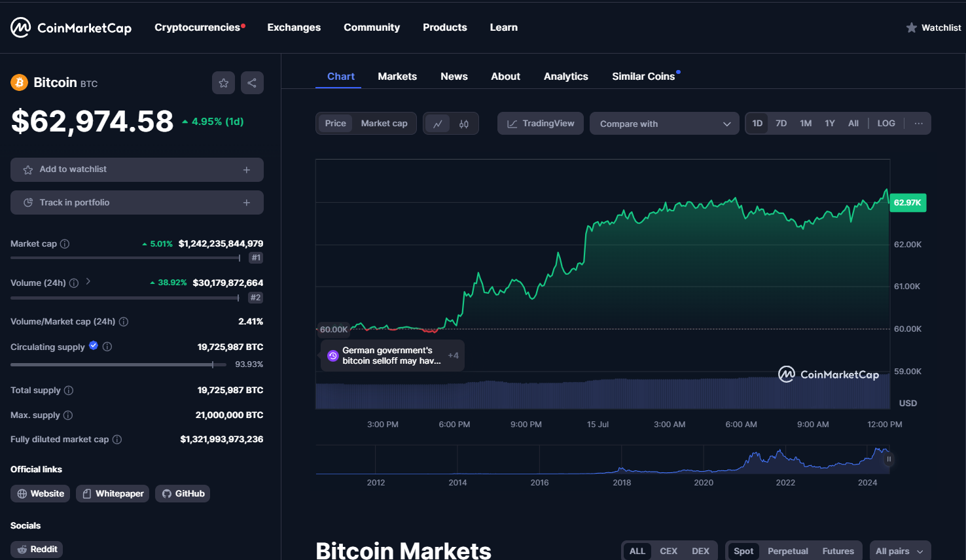
Task: Click the Market cap rank progress bar
Action: (126, 258)
